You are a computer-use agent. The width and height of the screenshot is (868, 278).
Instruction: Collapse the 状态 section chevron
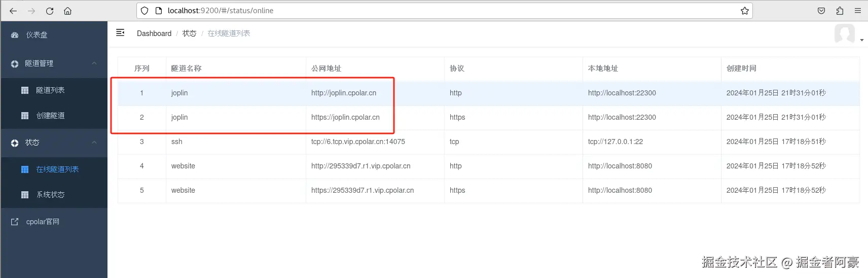pyautogui.click(x=94, y=143)
